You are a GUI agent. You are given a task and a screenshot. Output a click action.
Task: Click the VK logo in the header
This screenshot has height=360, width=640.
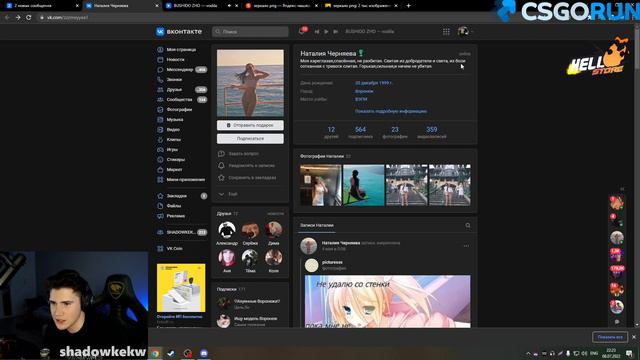[160, 31]
